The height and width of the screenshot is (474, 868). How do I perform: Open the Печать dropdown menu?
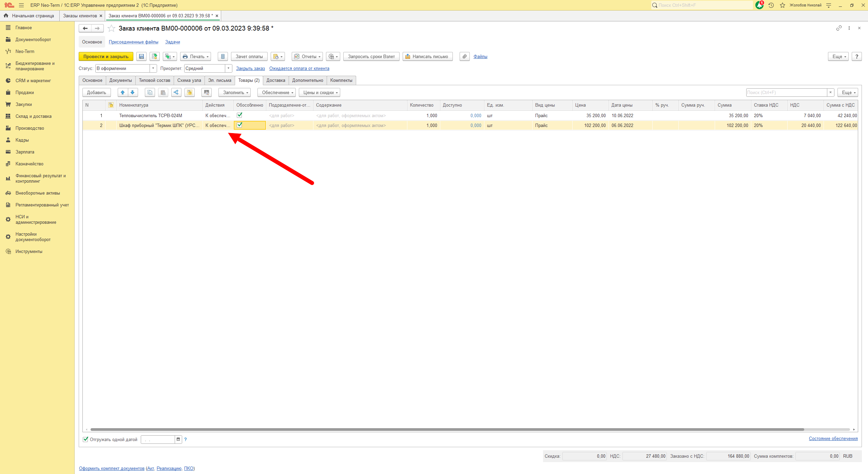pos(195,56)
